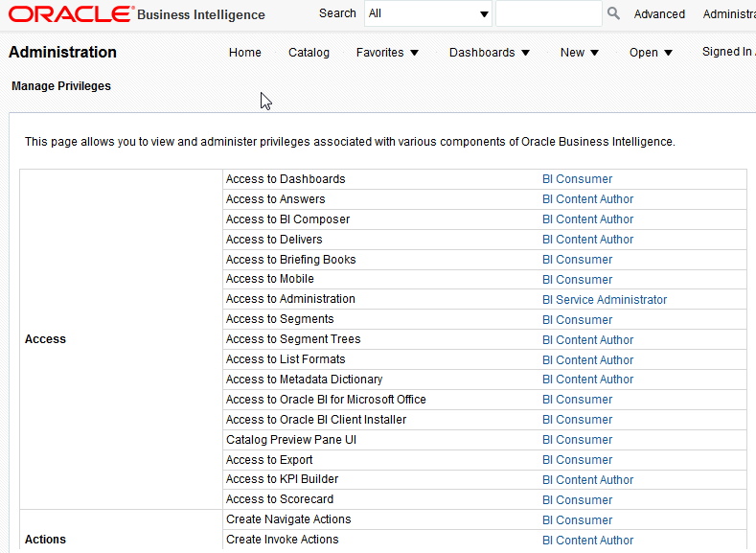Open BI Content Author for Create Invoke Actions
Viewport: 756px width, 553px height.
point(587,541)
